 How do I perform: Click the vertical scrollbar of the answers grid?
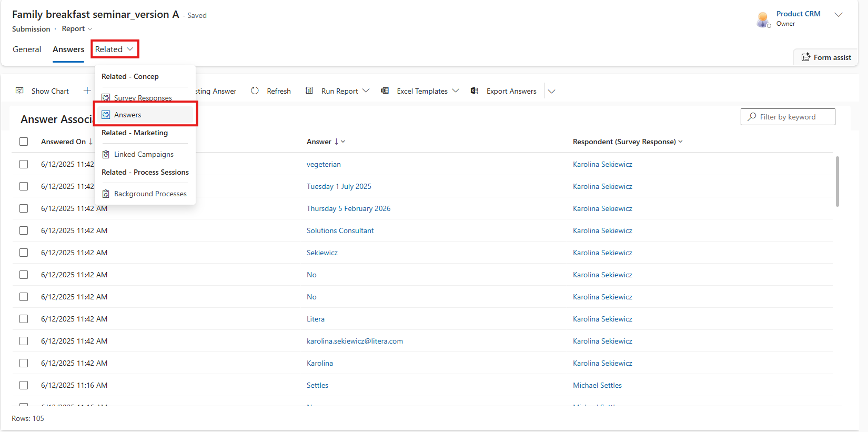(x=837, y=182)
